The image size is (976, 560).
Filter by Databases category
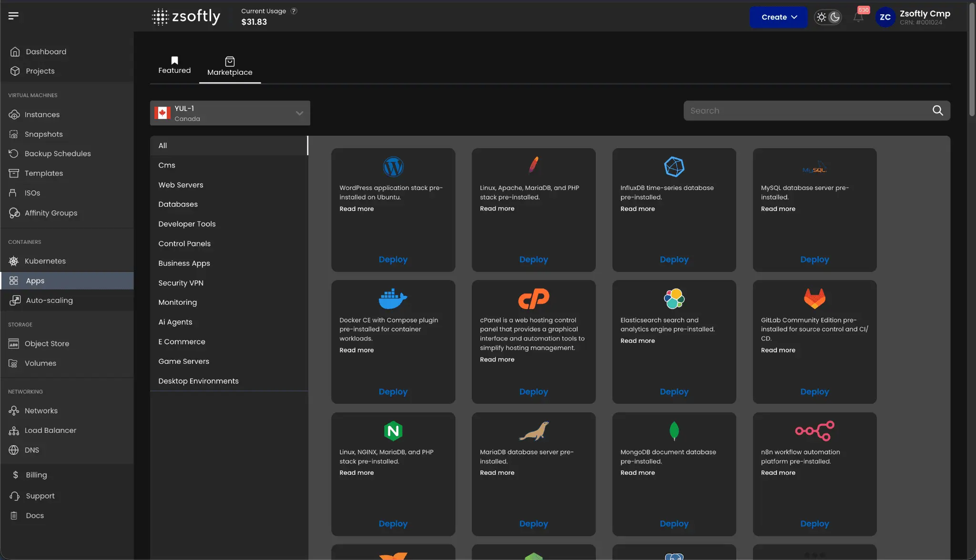coord(229,204)
